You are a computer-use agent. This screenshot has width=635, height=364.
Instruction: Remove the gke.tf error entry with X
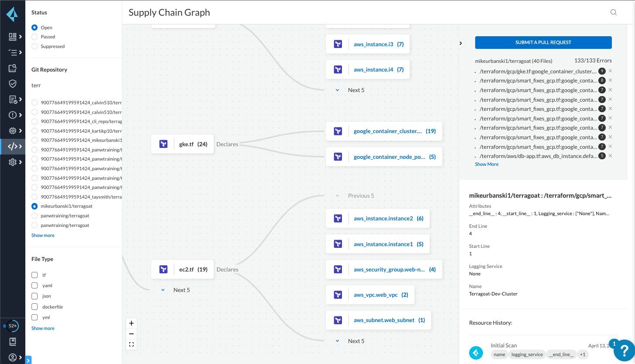(610, 71)
